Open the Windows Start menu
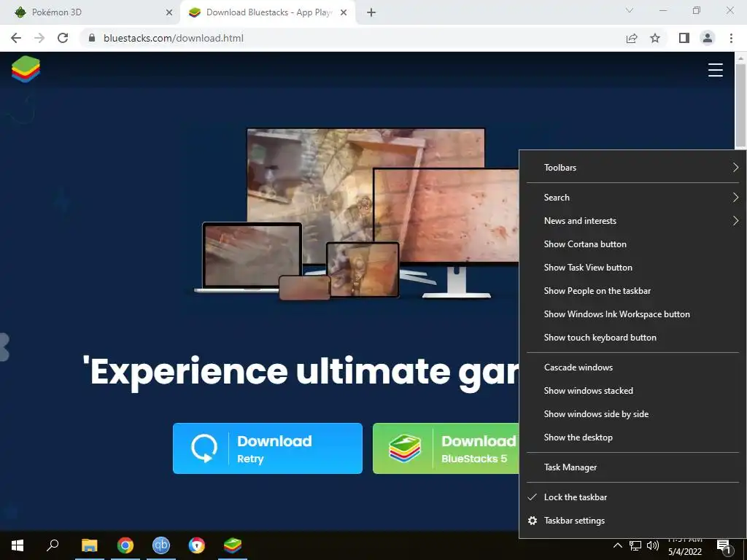 coord(18,545)
